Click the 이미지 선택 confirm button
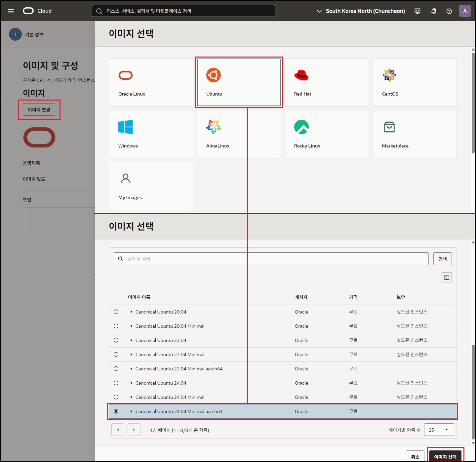 click(x=445, y=456)
